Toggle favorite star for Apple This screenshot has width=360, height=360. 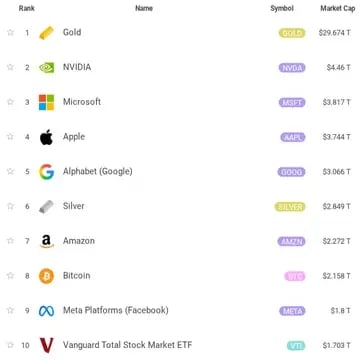coord(11,137)
